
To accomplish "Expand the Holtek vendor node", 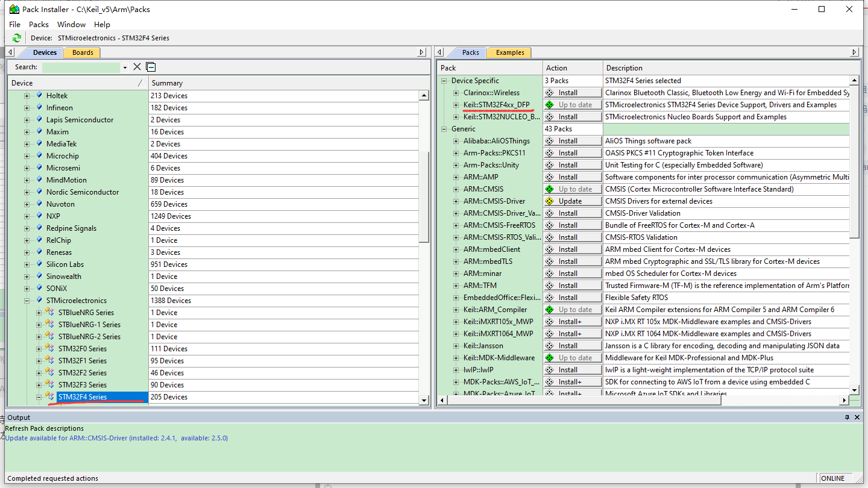I will 27,96.
